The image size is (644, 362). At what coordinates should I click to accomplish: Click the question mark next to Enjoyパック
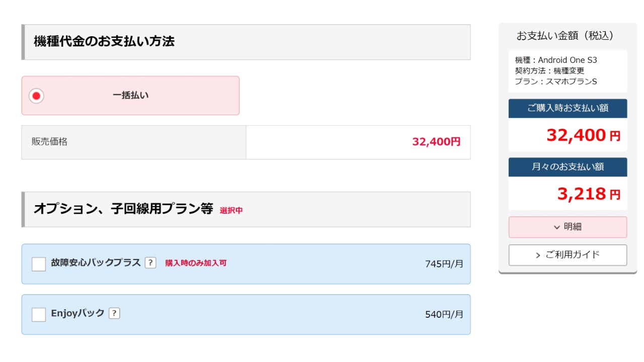pyautogui.click(x=114, y=313)
